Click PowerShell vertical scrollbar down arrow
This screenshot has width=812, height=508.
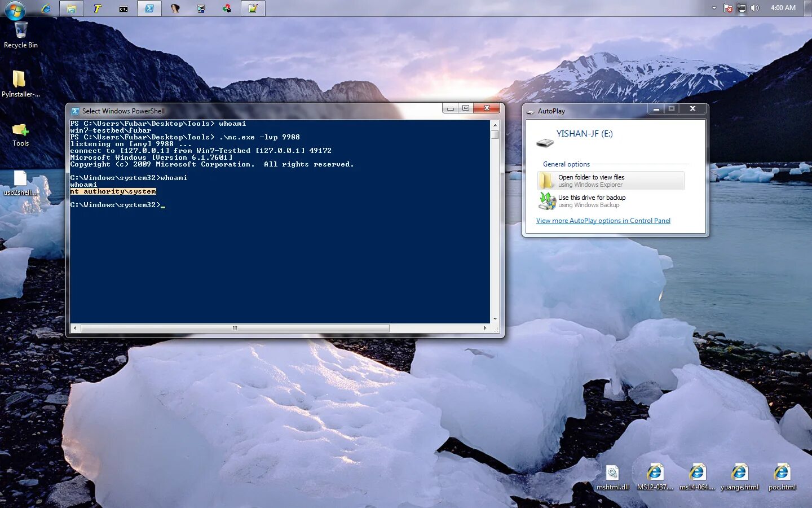tap(495, 319)
